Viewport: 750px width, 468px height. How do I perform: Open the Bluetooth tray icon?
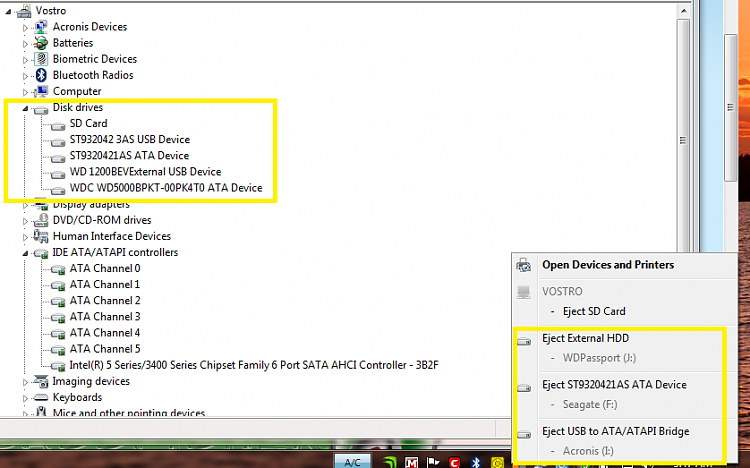coord(476,463)
